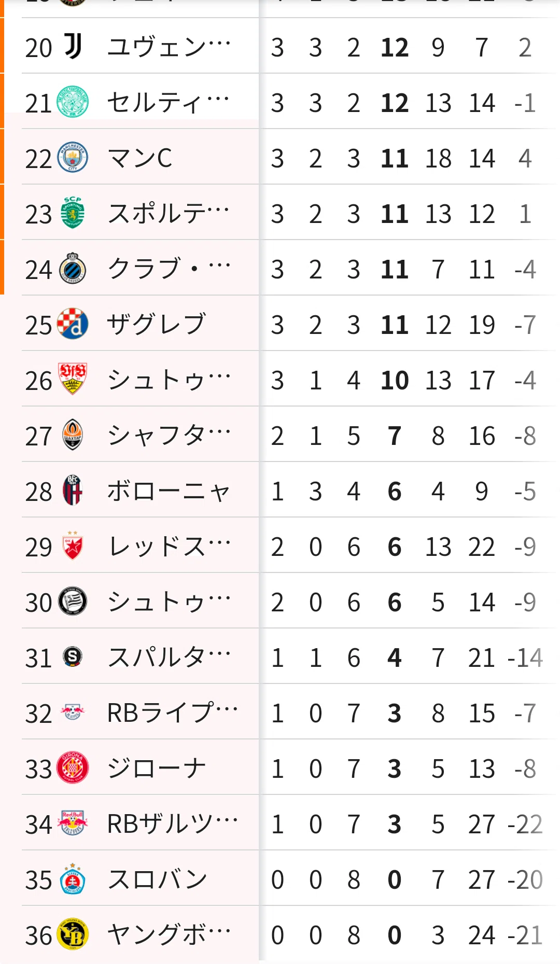
Task: Tap the Sturm Graz crest icon
Action: pyautogui.click(x=73, y=601)
